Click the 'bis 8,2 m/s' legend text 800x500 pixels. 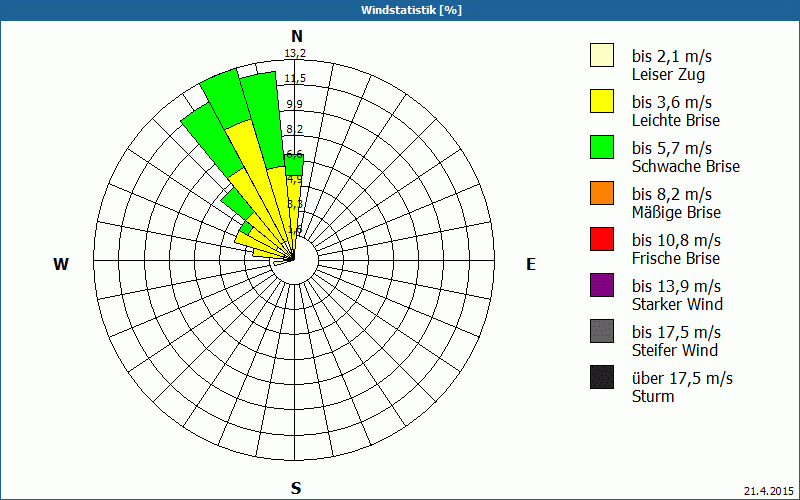(671, 194)
